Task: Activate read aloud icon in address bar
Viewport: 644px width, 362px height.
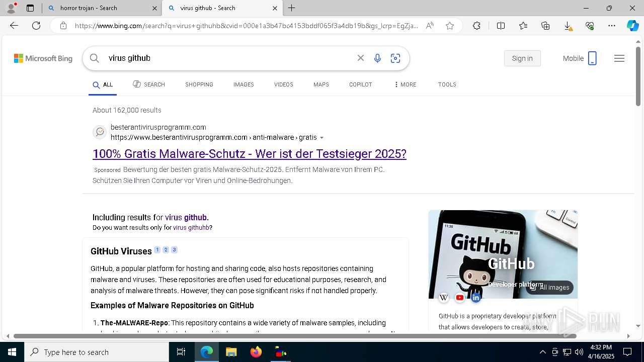Action: 430,26
